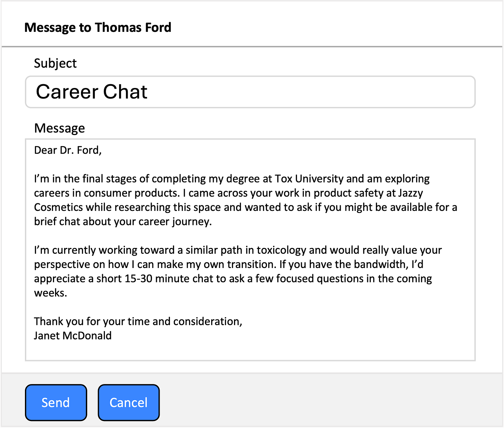Place cursor on "Dear Dr. Ford," greeting line

pos(68,150)
